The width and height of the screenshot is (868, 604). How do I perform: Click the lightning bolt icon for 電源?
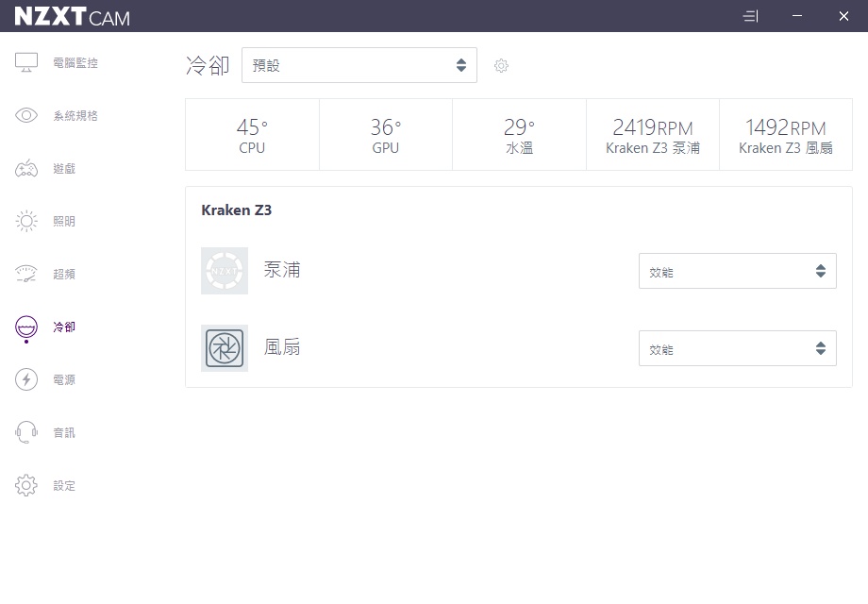tap(26, 379)
